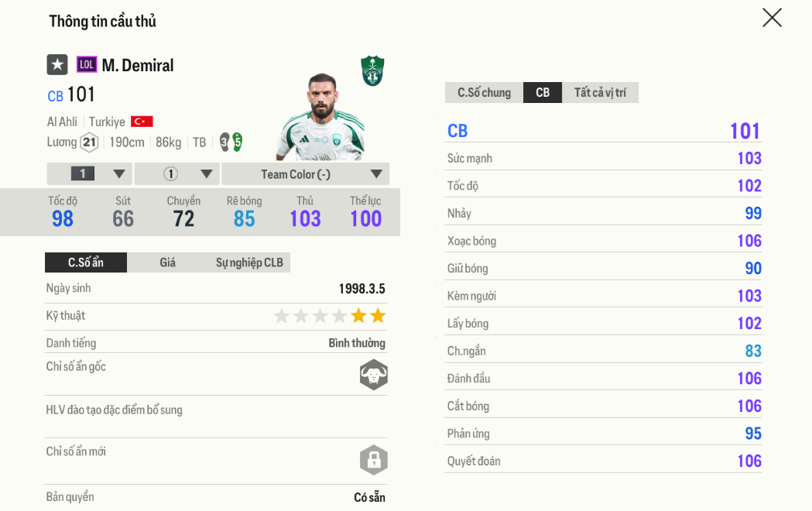
Task: Click the locked new trait slot
Action: click(x=373, y=460)
